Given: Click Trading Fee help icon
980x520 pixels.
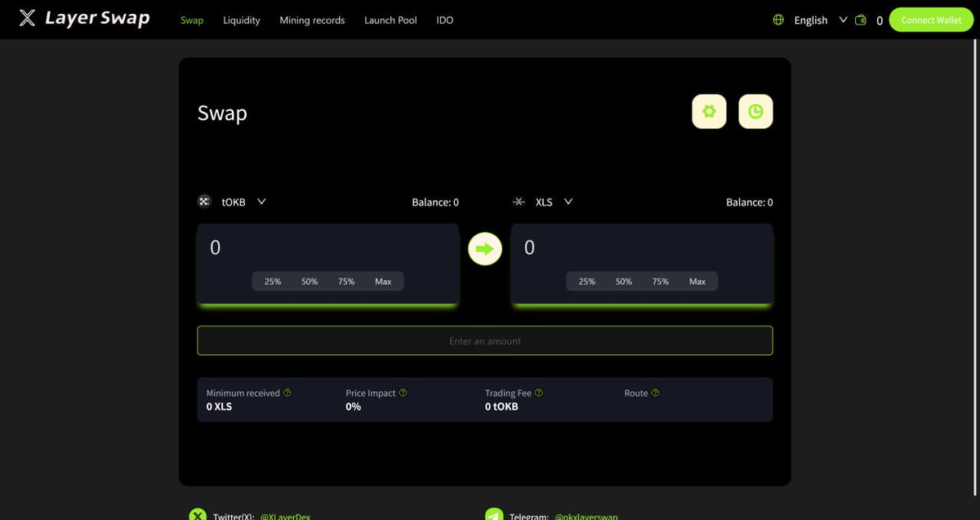Looking at the screenshot, I should (x=538, y=393).
